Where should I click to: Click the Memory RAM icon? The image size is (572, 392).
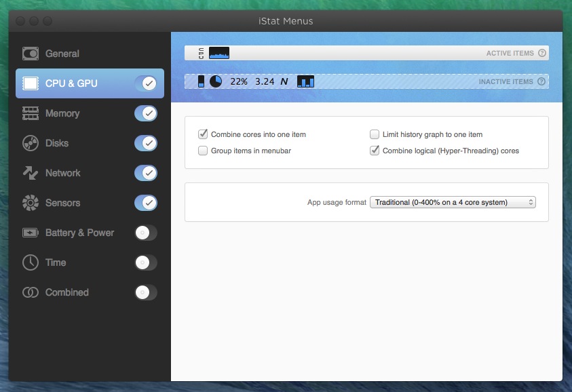(31, 113)
